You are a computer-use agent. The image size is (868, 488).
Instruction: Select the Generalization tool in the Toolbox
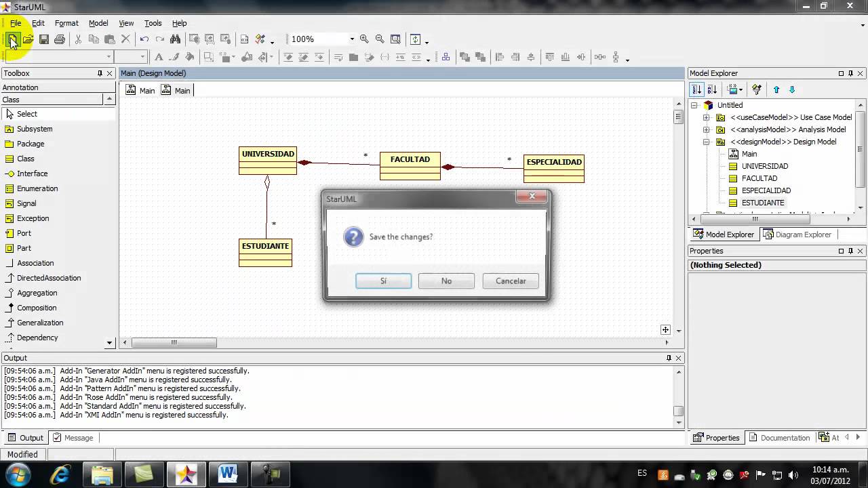pos(40,323)
